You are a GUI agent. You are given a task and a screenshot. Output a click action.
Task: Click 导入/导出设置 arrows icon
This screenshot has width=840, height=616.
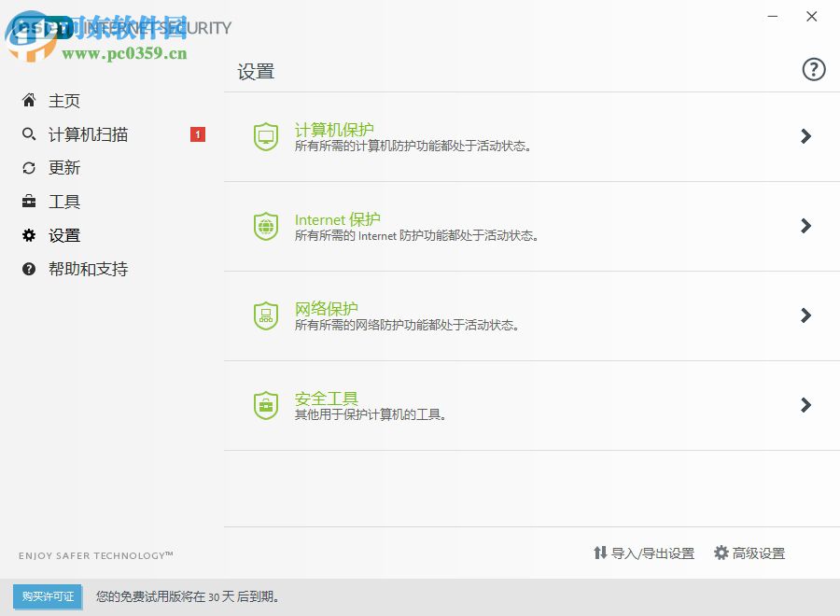coord(600,553)
